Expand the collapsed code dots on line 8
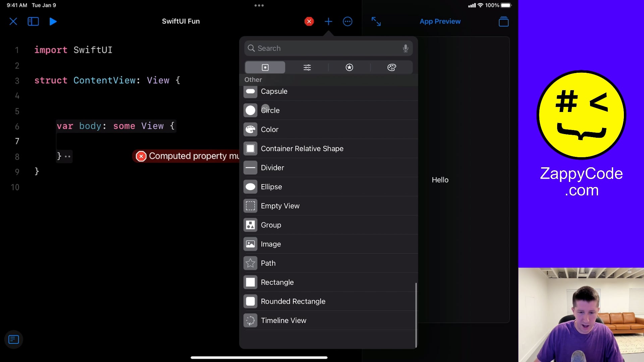The height and width of the screenshot is (362, 644). click(67, 157)
